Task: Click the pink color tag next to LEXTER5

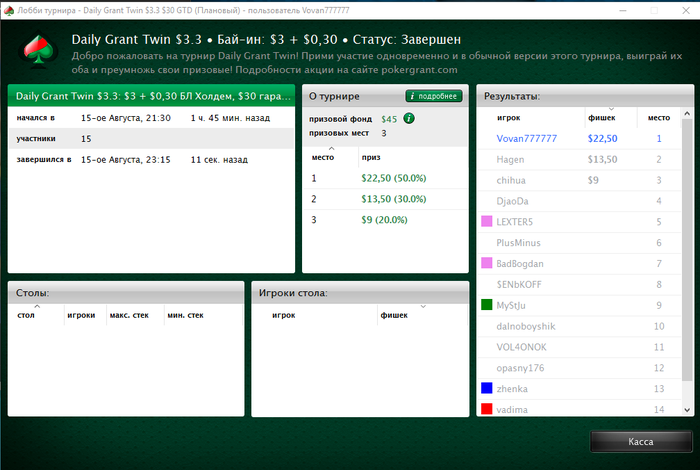Action: click(x=487, y=221)
